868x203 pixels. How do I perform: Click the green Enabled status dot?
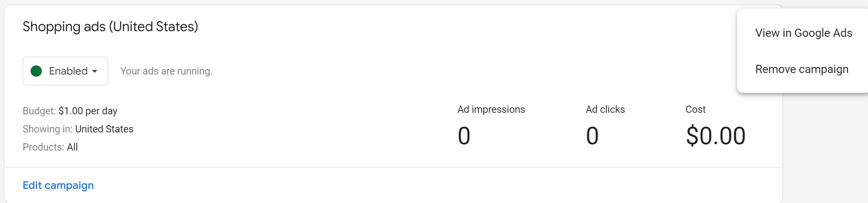pyautogui.click(x=36, y=71)
